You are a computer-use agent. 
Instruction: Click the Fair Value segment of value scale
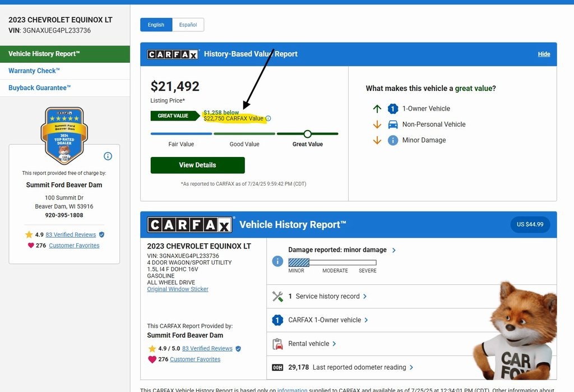click(181, 133)
